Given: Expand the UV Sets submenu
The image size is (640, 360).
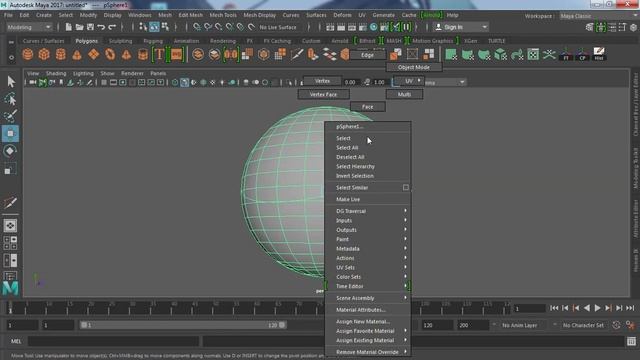Looking at the screenshot, I should pos(368,267).
